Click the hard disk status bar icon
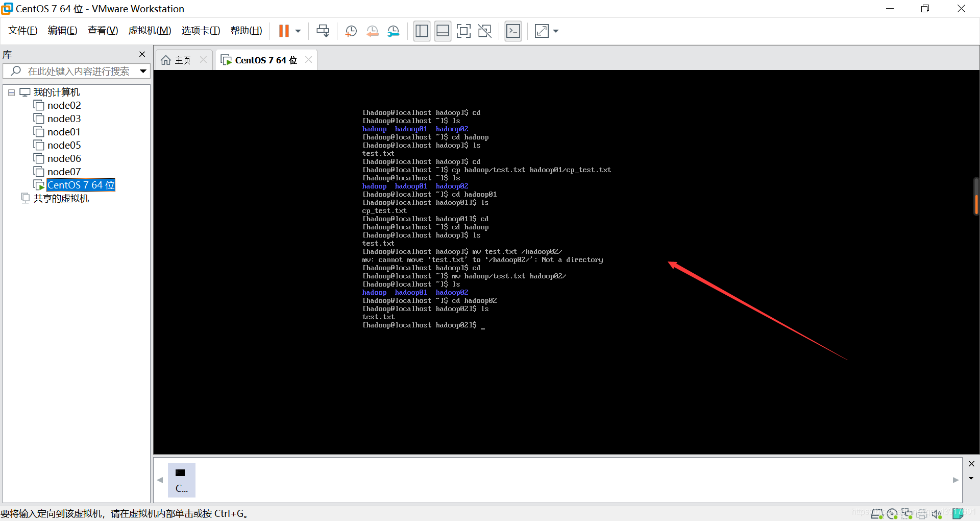Viewport: 980px width, 521px height. click(877, 514)
